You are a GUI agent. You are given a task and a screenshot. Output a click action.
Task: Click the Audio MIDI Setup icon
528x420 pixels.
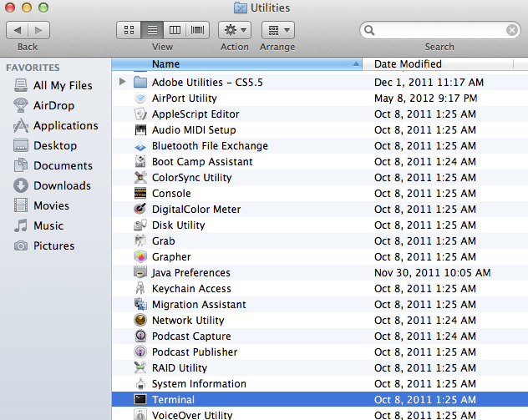coord(140,130)
